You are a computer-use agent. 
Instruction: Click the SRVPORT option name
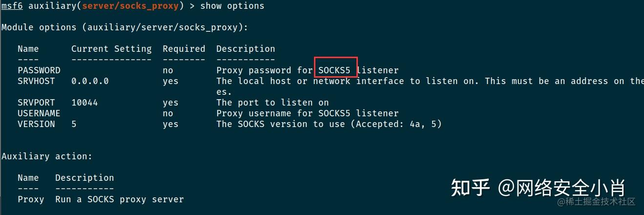click(36, 103)
